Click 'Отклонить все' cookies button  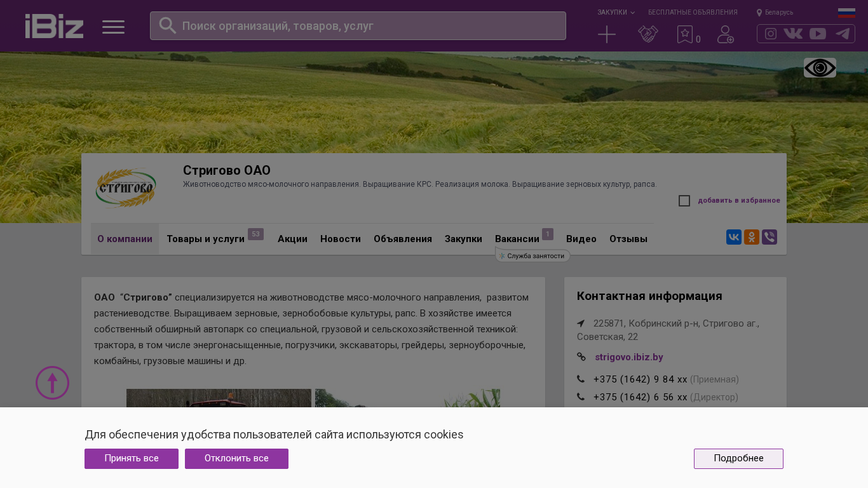tap(236, 459)
